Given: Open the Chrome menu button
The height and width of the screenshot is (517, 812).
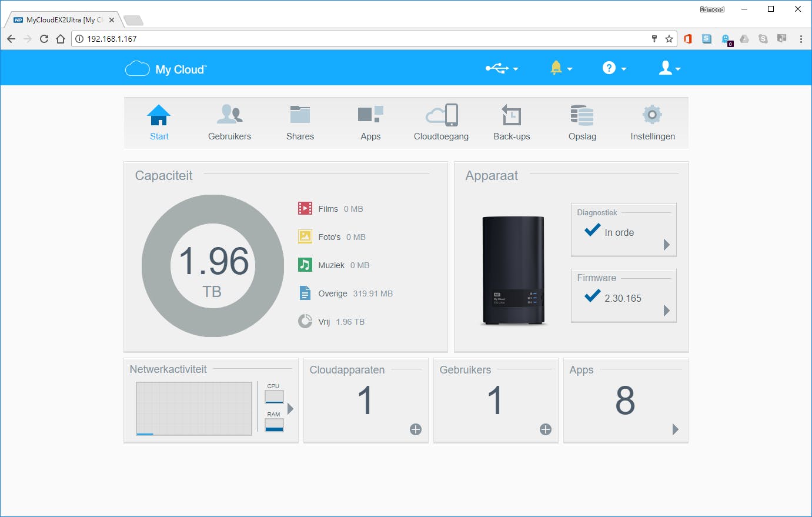Looking at the screenshot, I should [801, 39].
